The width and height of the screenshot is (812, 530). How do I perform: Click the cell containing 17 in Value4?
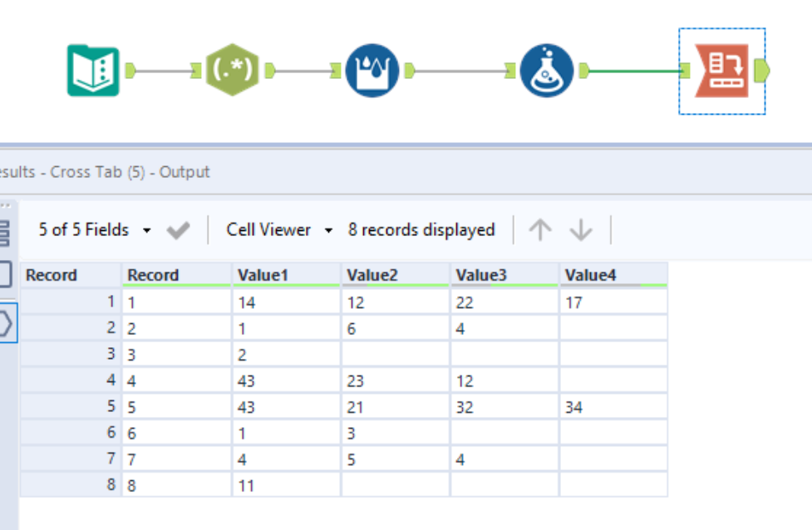click(x=613, y=303)
